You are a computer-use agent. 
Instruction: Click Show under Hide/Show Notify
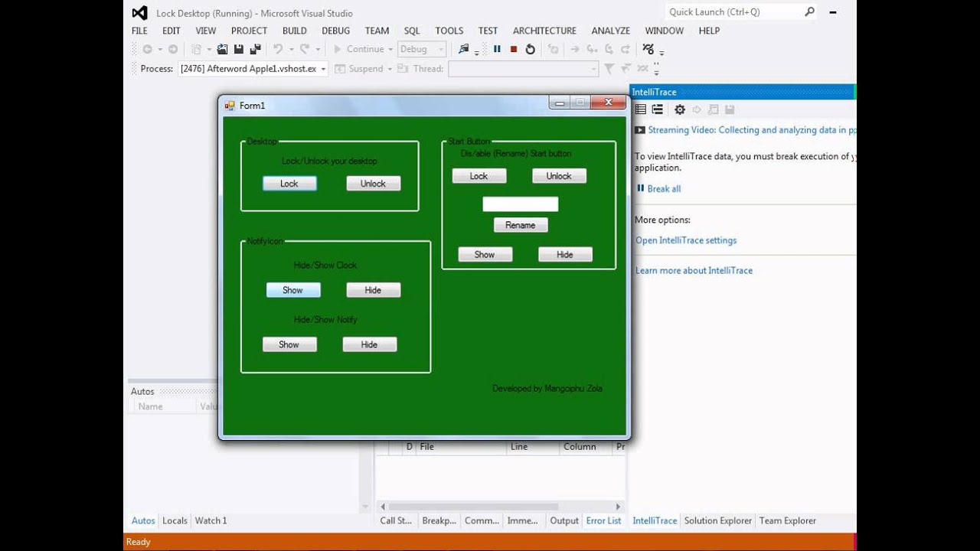(289, 344)
